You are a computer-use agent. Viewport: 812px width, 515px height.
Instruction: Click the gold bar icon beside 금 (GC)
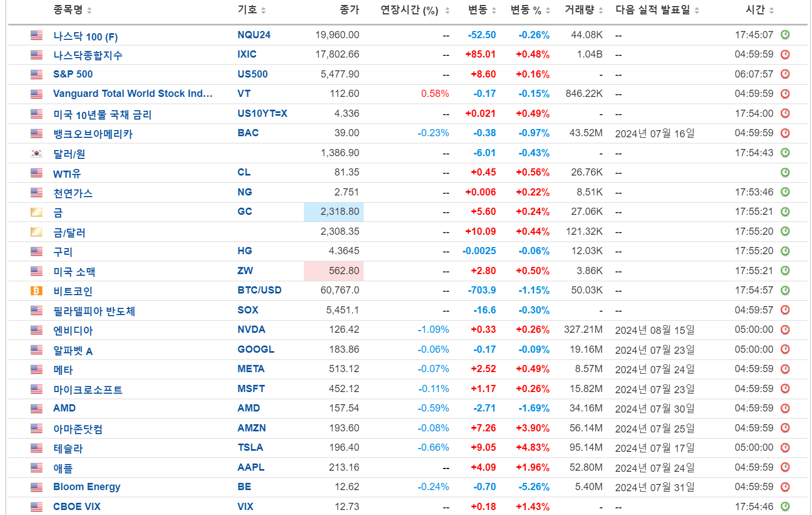tap(37, 212)
